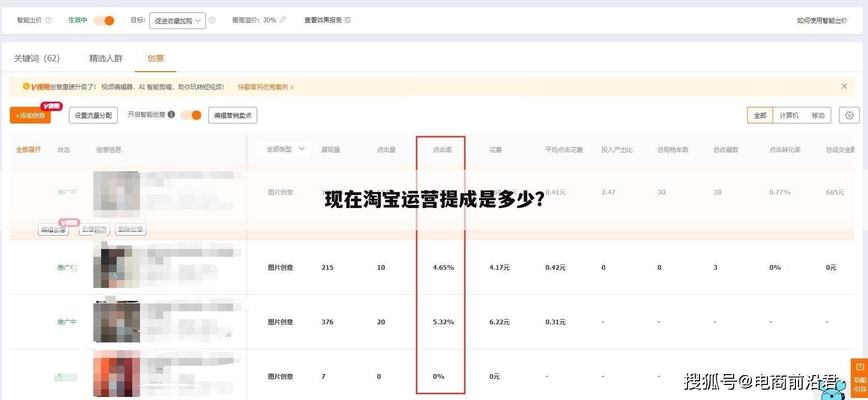
Task: Click the 平均点击花费 column header
Action: tap(564, 149)
